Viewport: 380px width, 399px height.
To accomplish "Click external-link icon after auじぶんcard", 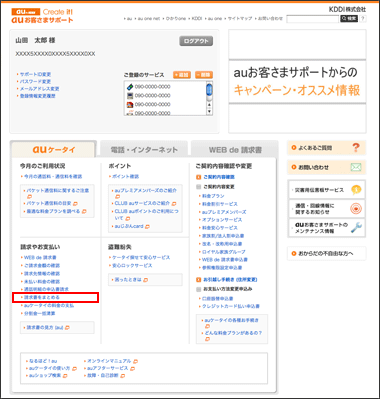I will (x=147, y=226).
